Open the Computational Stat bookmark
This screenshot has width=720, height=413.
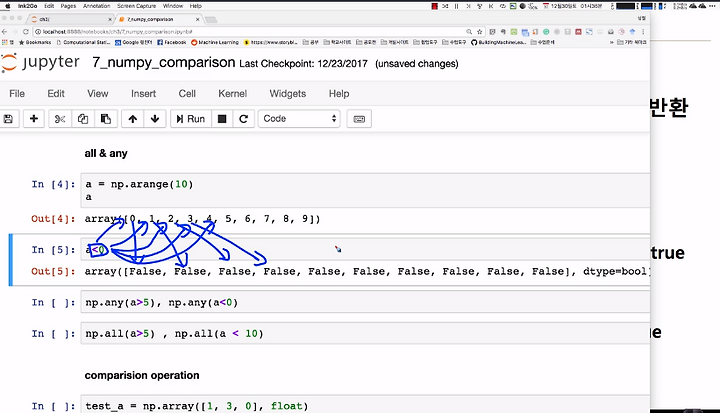(x=83, y=42)
